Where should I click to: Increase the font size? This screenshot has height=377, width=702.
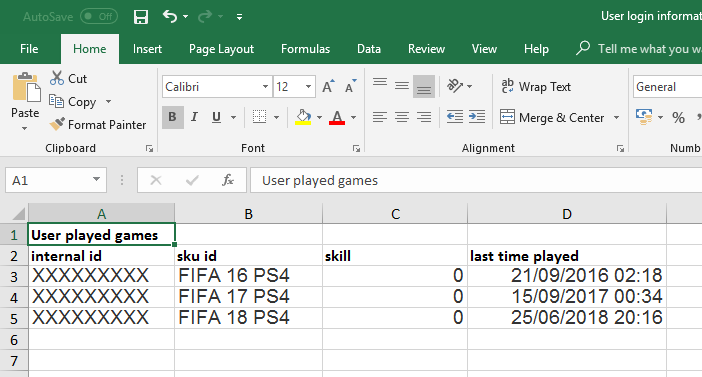point(328,86)
